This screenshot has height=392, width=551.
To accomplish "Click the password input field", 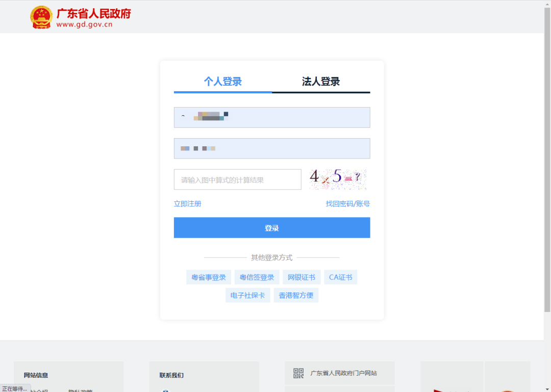I will pos(271,148).
